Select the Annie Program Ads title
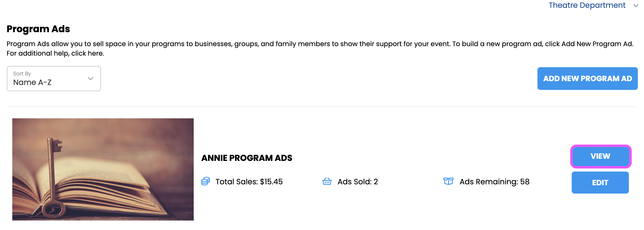The width and height of the screenshot is (644, 230). click(246, 158)
